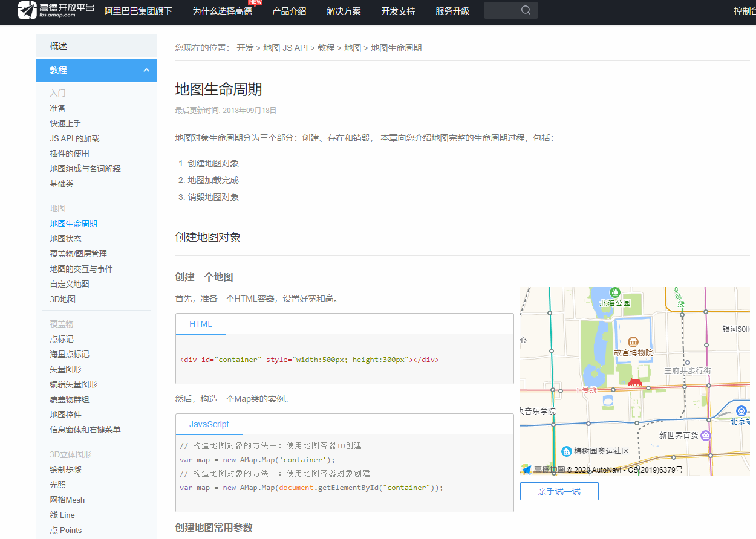Open the 开发支持 top menu

coord(398,11)
